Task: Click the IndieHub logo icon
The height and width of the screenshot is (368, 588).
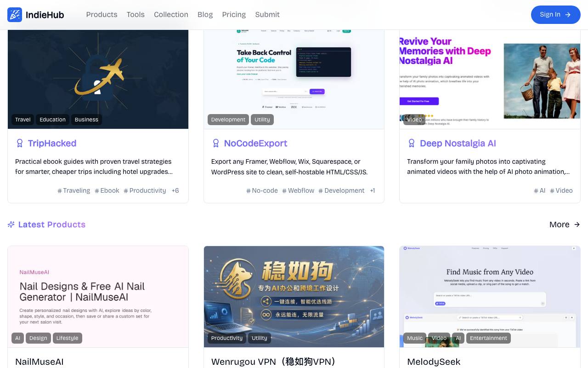Action: (15, 15)
